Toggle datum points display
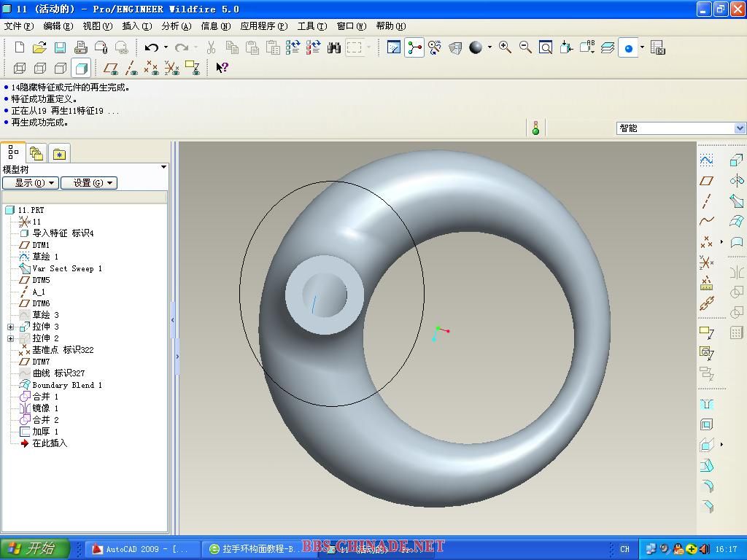Viewport: 747px width, 560px height. [151, 69]
